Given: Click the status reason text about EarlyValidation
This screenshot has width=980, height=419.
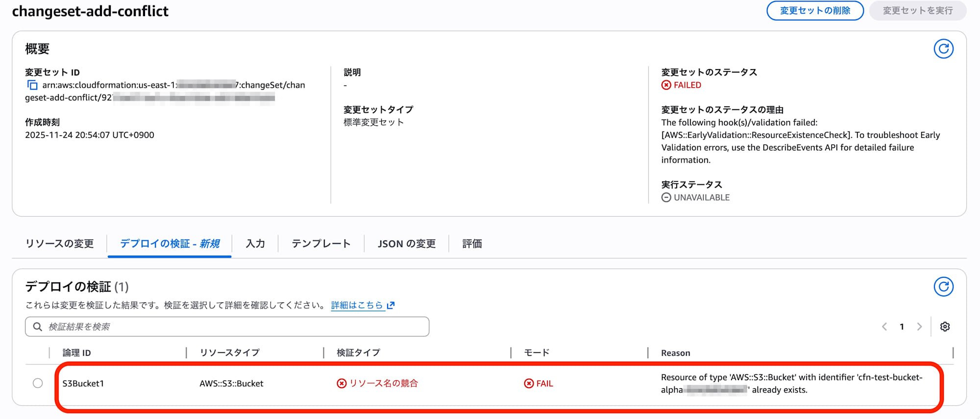Looking at the screenshot, I should coord(801,141).
